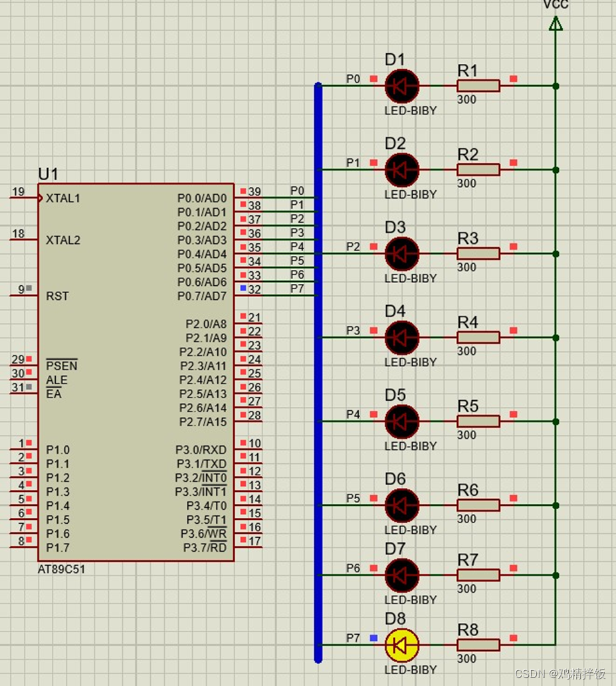Click net label P0 next to pin 39
The width and height of the screenshot is (616, 686).
[297, 191]
